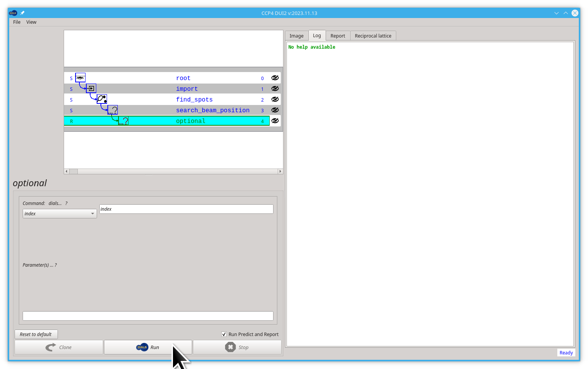Viewport: 588px width, 369px height.
Task: Switch to the Image tab
Action: (296, 36)
